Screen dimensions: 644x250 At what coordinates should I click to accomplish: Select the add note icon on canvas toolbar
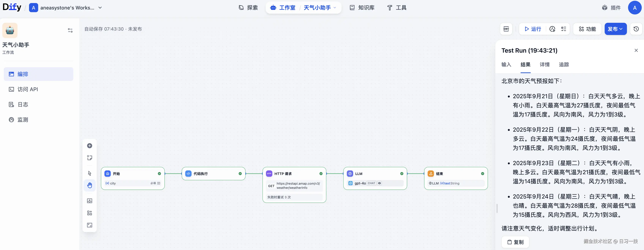[x=89, y=158]
